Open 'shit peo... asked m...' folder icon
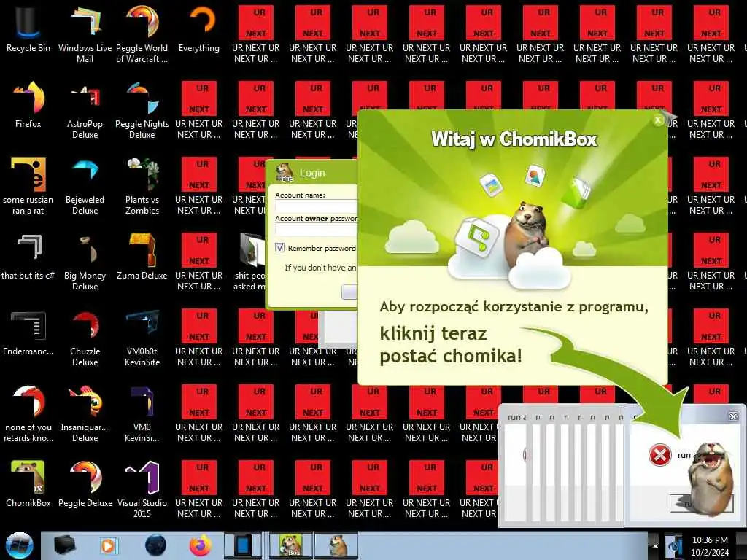 click(249, 261)
